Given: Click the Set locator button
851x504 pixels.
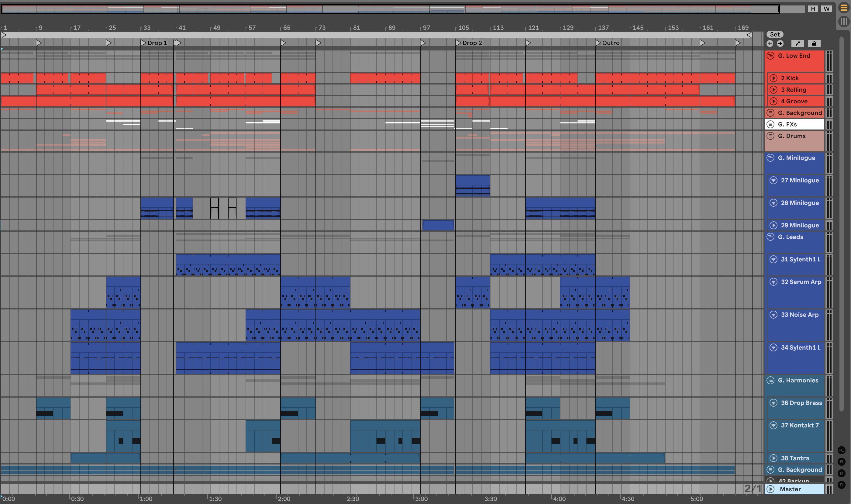Looking at the screenshot, I should point(775,34).
